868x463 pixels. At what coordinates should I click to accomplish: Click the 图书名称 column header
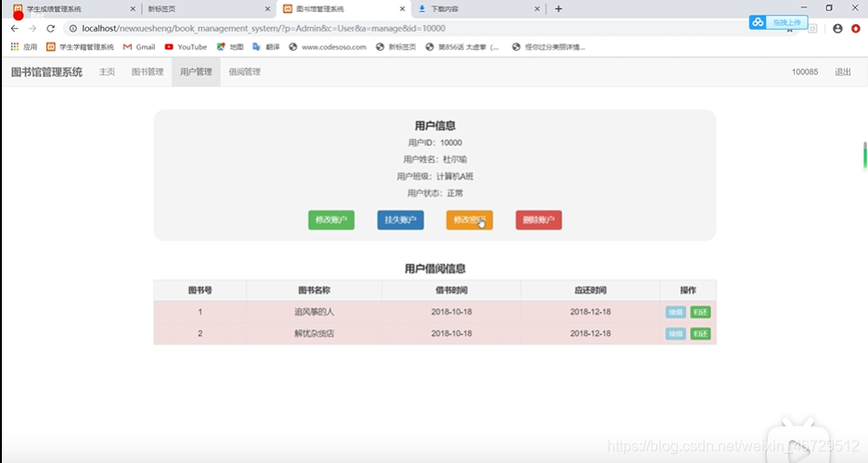point(314,290)
